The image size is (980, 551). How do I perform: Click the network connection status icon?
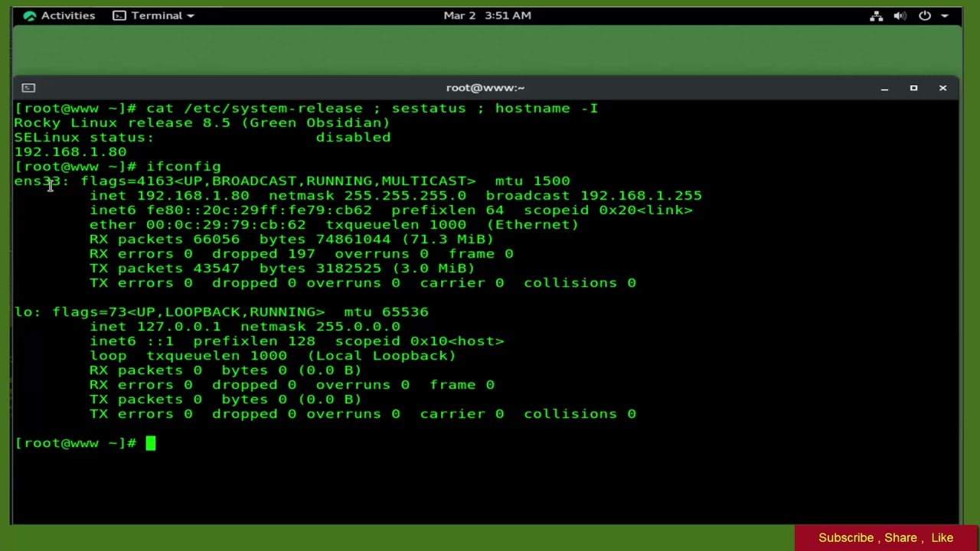coord(877,15)
